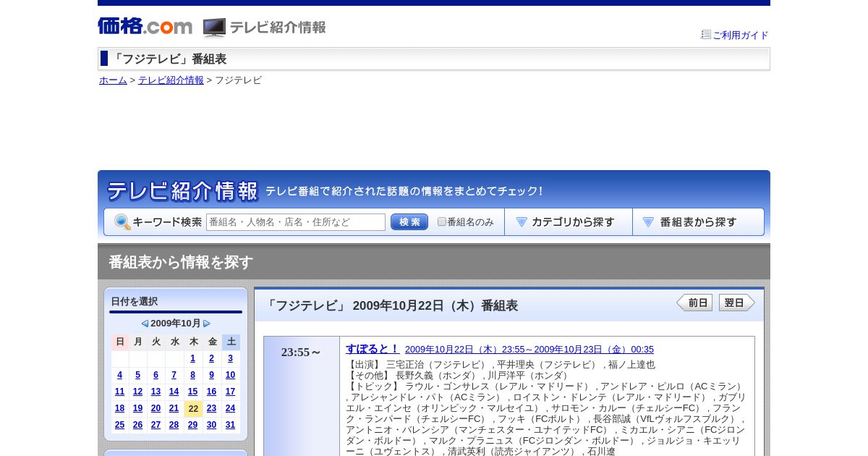This screenshot has width=868, height=456.
Task: Enable the 番組名のみ checkbox
Action: 442,221
